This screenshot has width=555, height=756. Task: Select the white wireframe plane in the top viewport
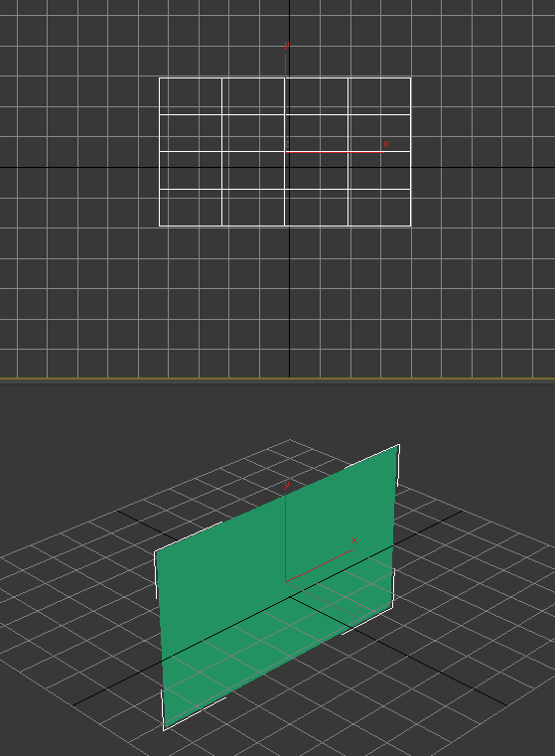(x=285, y=152)
